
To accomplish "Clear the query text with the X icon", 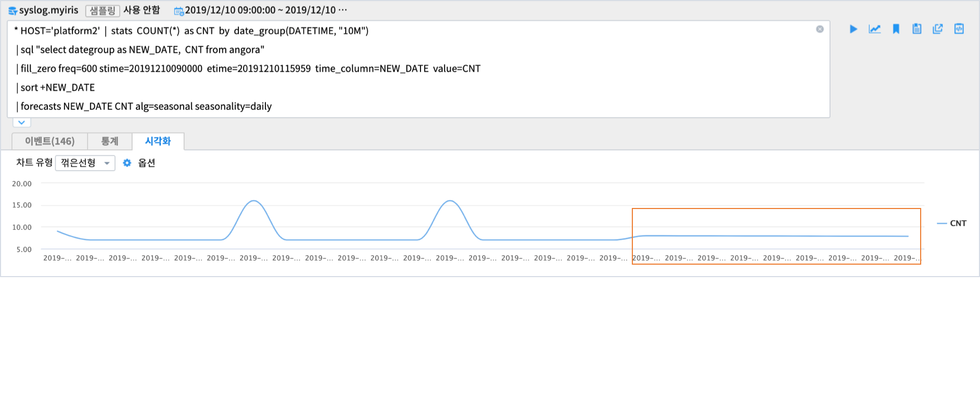I will (820, 29).
